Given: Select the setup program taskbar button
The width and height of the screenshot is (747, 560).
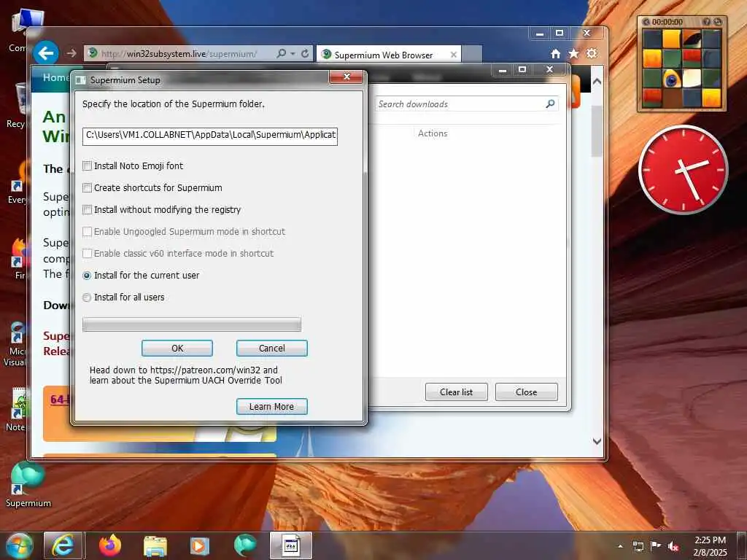Looking at the screenshot, I should [x=291, y=545].
